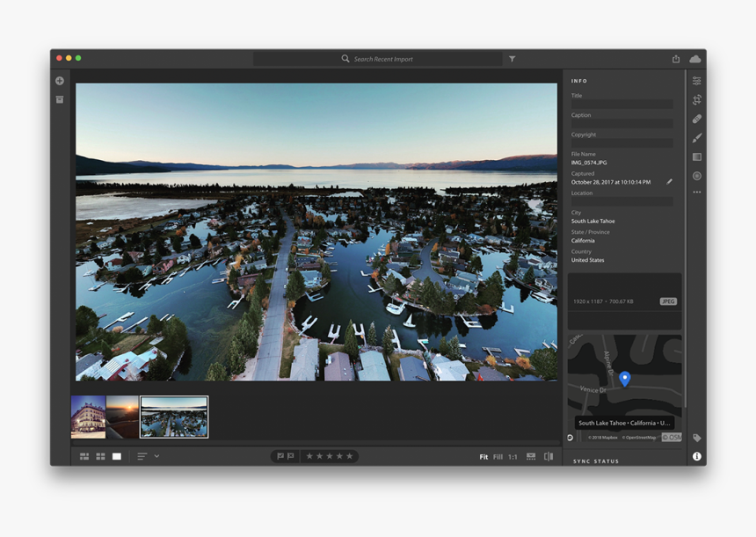756x537 pixels.
Task: Open the Keywords tag icon
Action: tap(697, 438)
